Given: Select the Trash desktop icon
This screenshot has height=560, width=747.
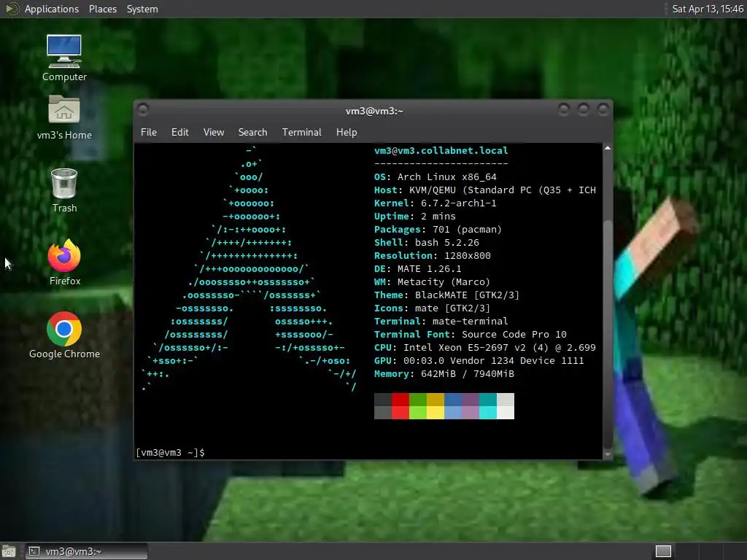Looking at the screenshot, I should tap(64, 190).
